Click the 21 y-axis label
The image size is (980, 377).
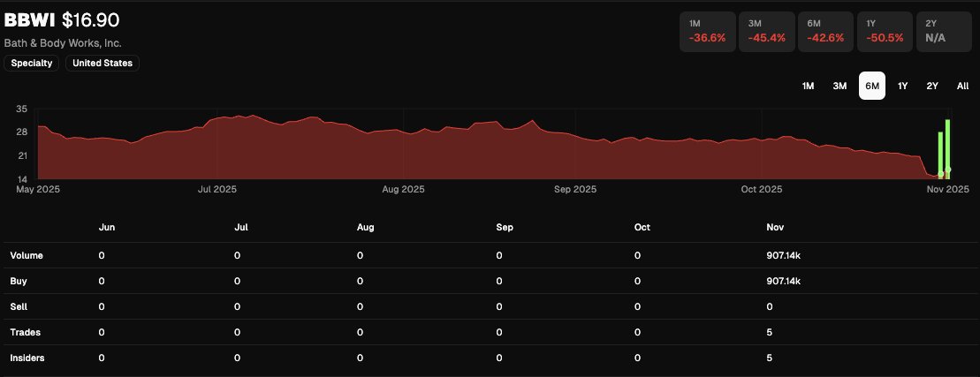pos(21,155)
